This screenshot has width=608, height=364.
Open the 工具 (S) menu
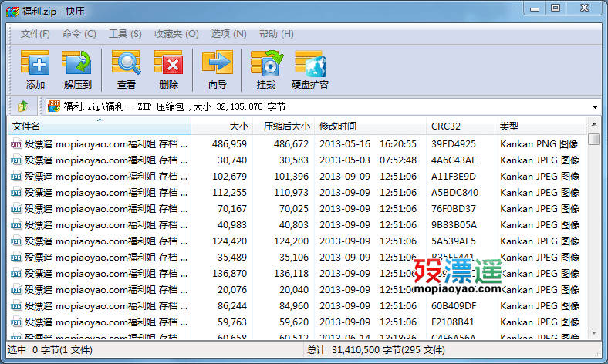point(125,34)
